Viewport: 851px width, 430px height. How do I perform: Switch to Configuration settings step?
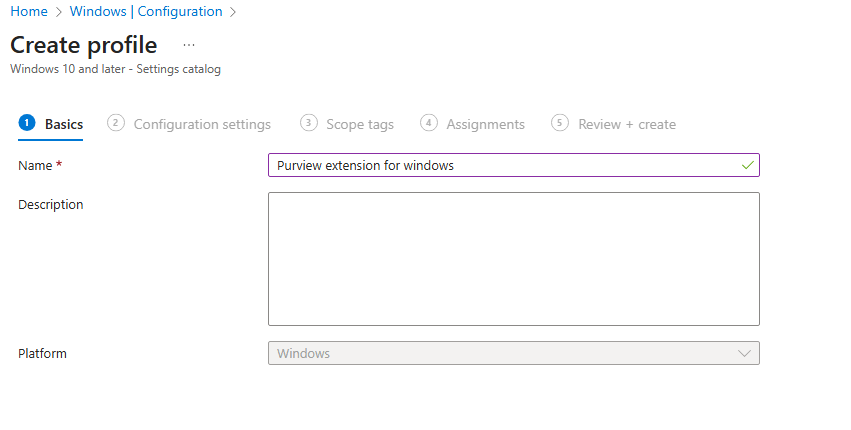pos(189,124)
